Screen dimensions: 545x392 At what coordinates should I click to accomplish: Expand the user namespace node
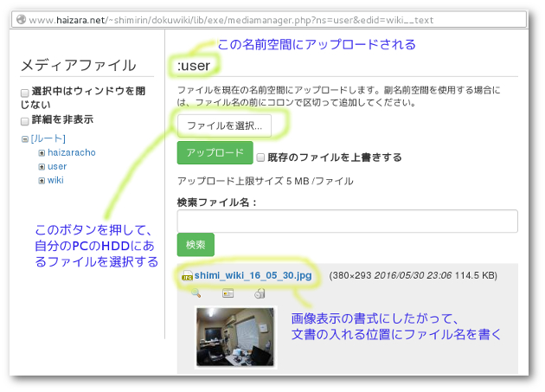click(41, 167)
